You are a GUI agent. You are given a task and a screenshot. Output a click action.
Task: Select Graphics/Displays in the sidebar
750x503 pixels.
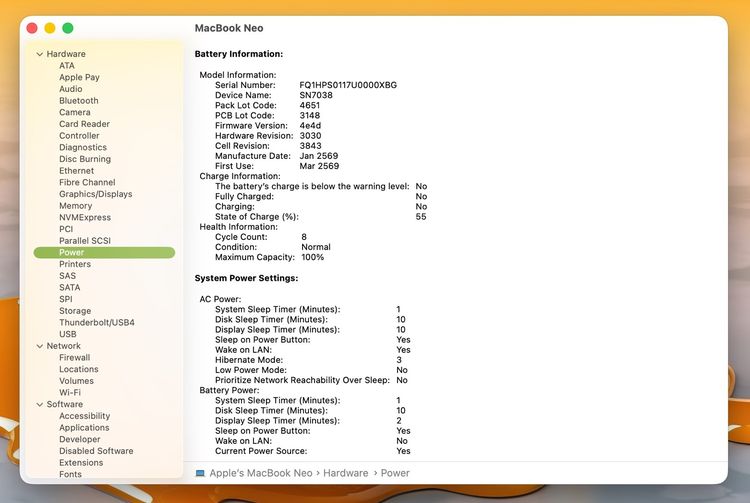click(96, 194)
